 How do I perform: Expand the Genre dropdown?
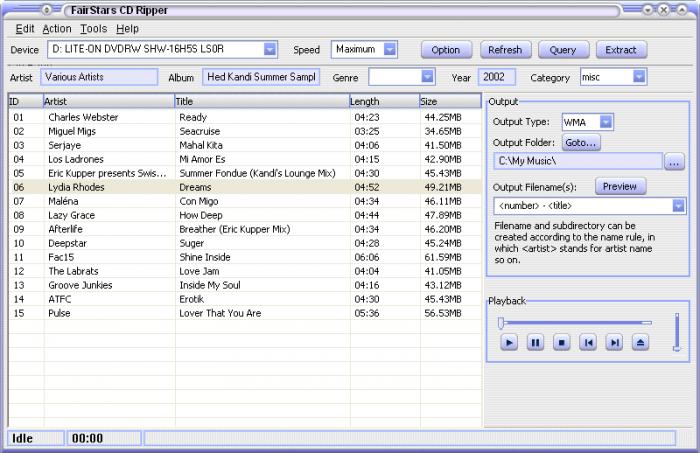[x=427, y=77]
